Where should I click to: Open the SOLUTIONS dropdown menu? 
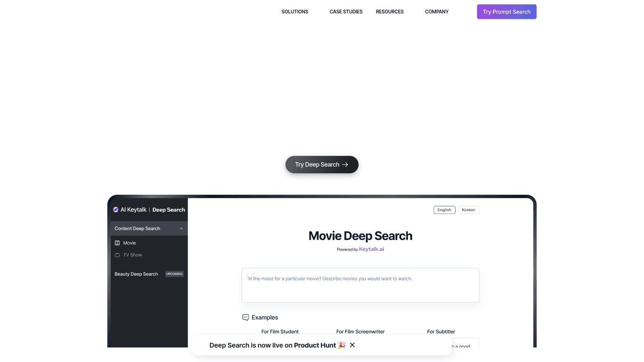[x=294, y=11]
